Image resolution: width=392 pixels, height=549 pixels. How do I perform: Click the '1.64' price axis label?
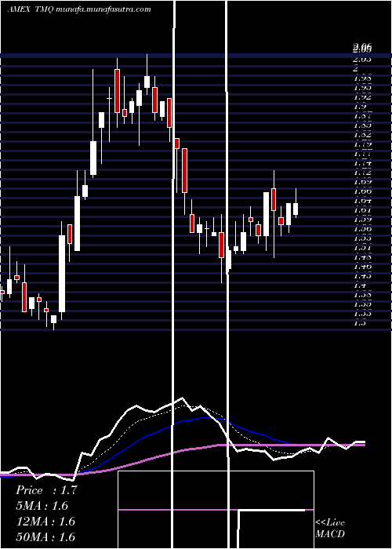[362, 201]
